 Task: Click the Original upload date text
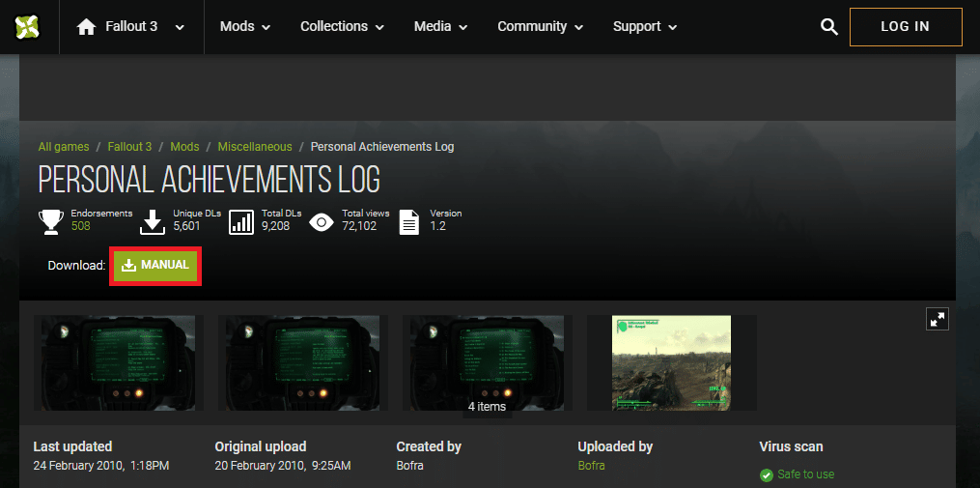click(x=283, y=466)
